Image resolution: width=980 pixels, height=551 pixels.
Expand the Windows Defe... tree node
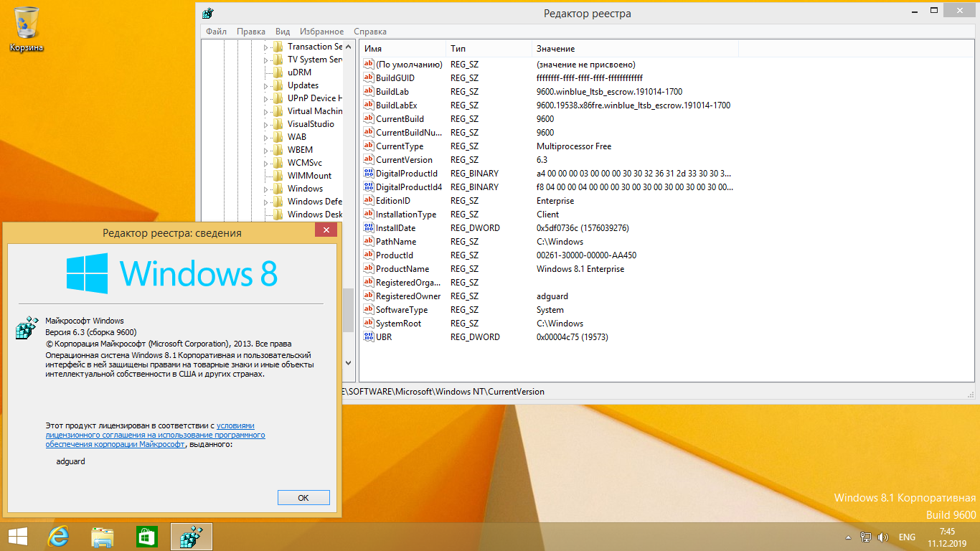[x=265, y=202]
